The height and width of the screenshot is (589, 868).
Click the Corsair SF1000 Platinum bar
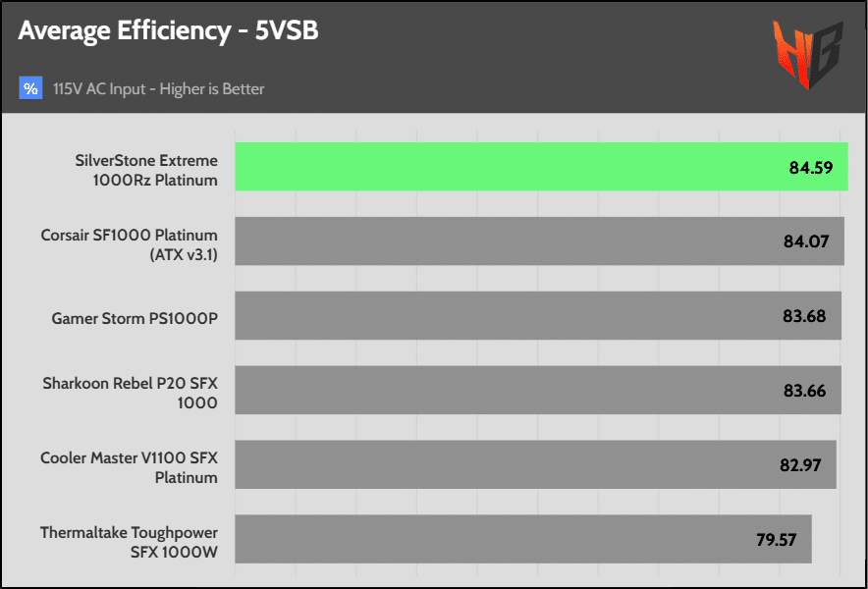(x=540, y=241)
